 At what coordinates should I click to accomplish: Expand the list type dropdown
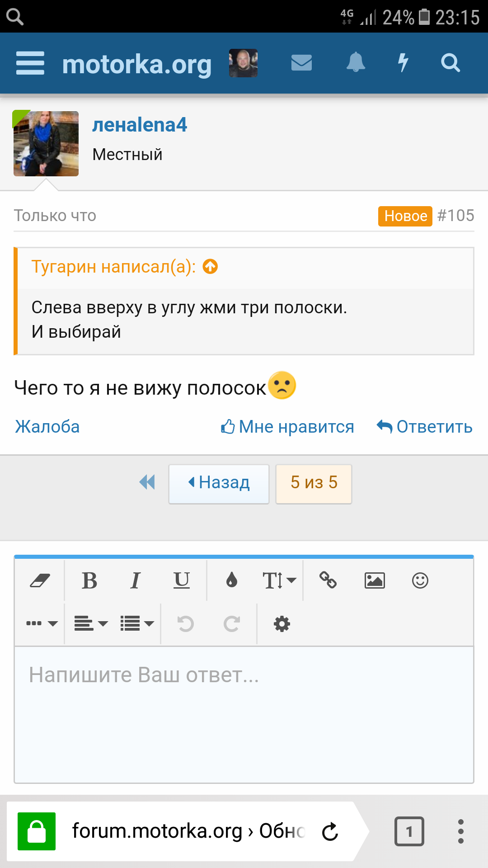point(137,624)
